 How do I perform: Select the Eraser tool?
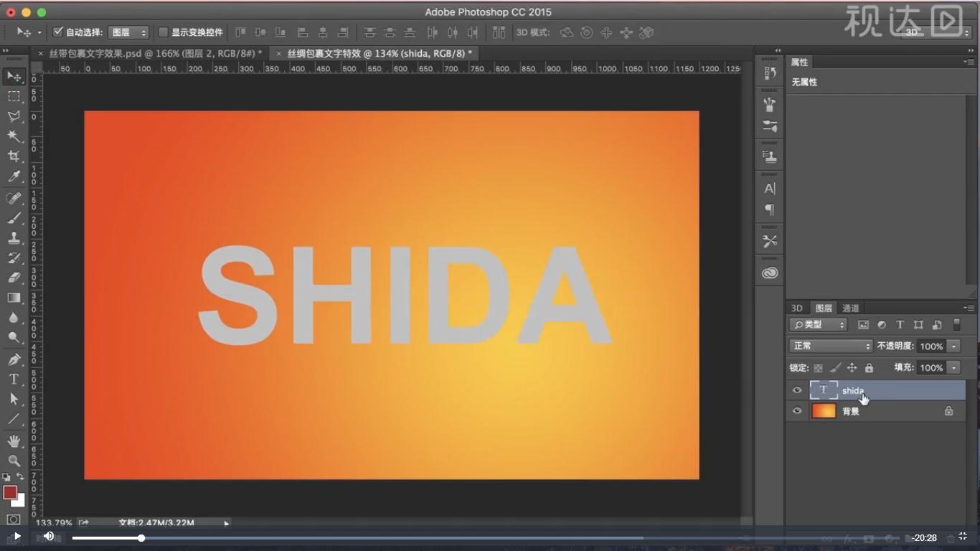tap(14, 278)
